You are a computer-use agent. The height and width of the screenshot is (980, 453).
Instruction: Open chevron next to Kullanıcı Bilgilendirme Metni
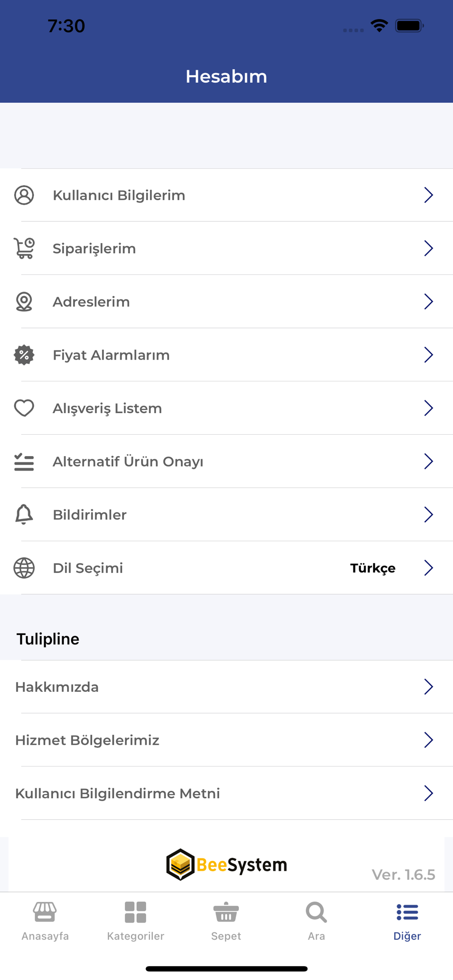point(428,793)
